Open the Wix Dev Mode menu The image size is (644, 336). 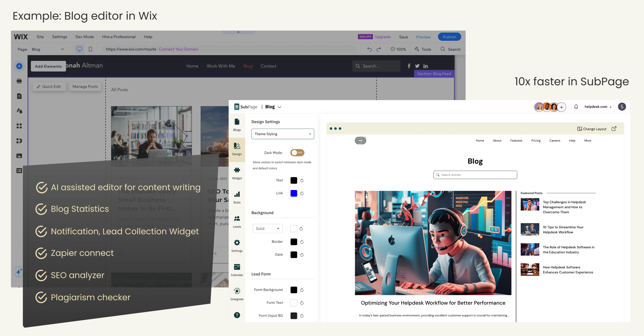(x=85, y=37)
